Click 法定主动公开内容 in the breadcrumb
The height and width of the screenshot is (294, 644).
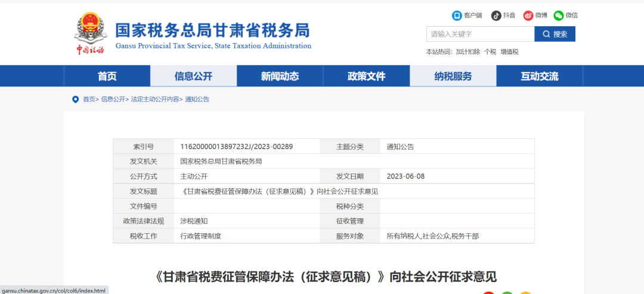(155, 100)
